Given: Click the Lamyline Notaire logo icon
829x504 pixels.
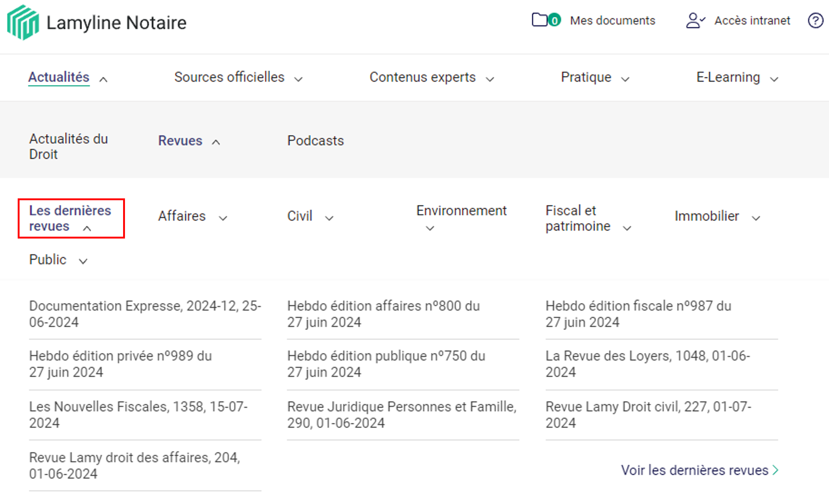Looking at the screenshot, I should click(23, 22).
